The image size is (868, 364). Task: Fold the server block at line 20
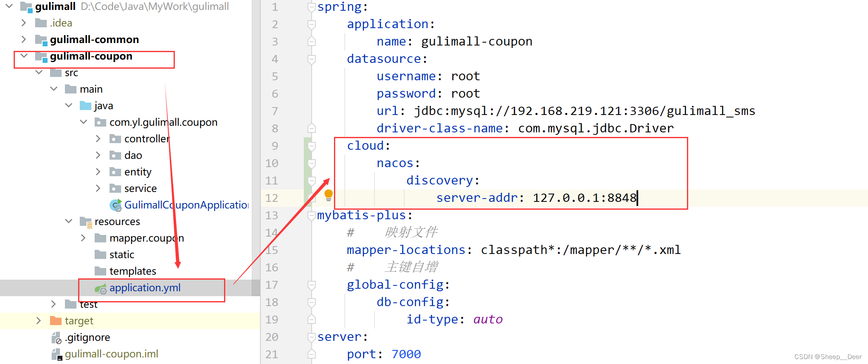tap(312, 337)
